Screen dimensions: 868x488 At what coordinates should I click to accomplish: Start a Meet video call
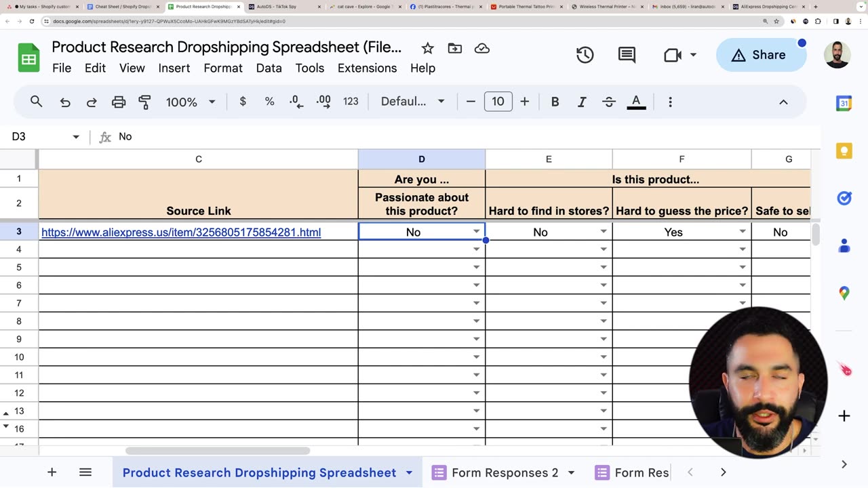(672, 55)
